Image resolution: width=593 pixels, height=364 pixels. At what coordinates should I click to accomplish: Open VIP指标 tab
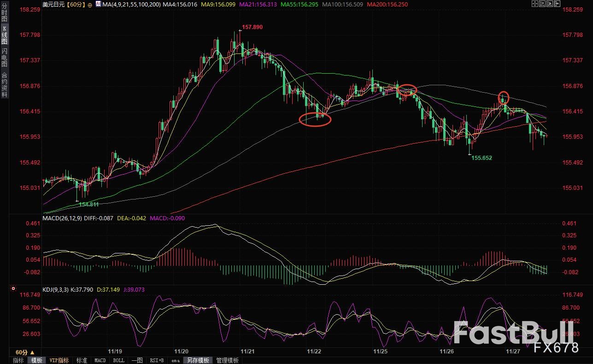(59, 360)
